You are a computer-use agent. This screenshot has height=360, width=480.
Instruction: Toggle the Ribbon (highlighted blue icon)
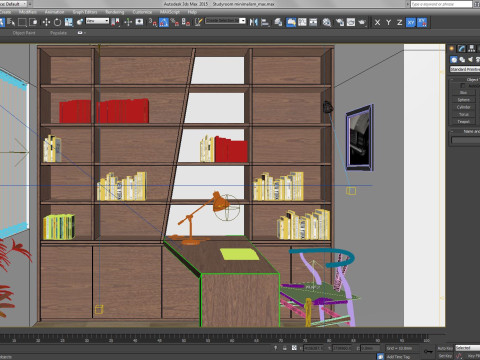(291, 22)
